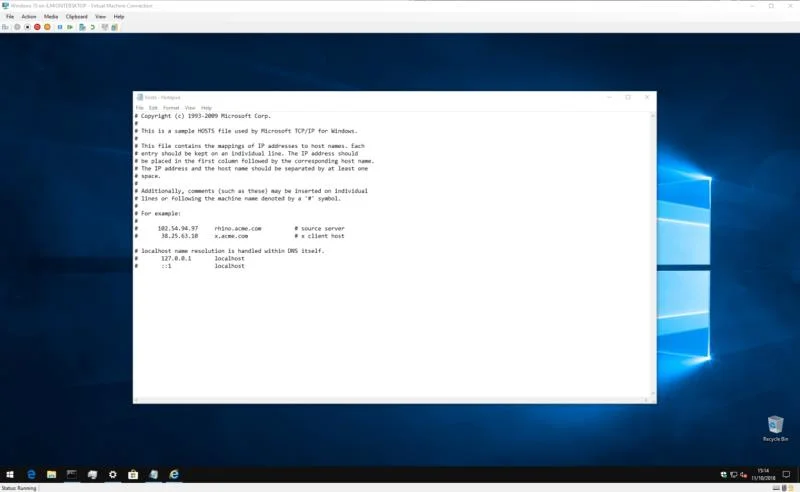Click the 'x.acme.com' host name

(x=231, y=236)
